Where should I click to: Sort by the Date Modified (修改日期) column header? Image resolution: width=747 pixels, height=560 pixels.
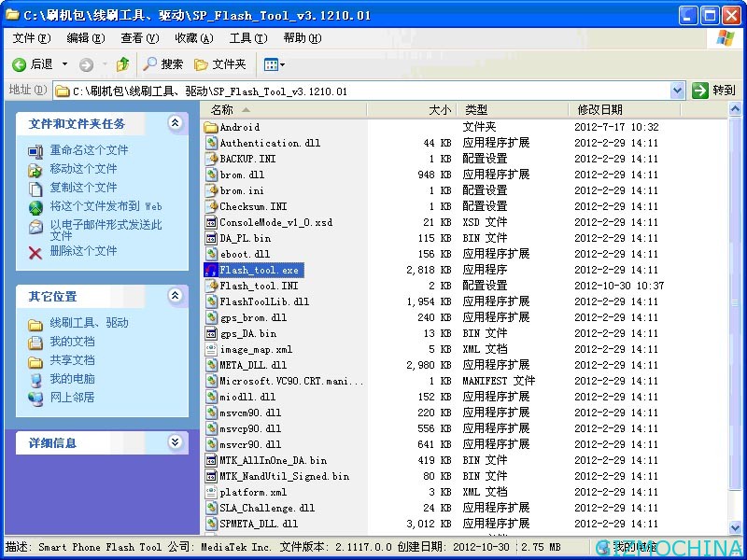click(x=625, y=110)
